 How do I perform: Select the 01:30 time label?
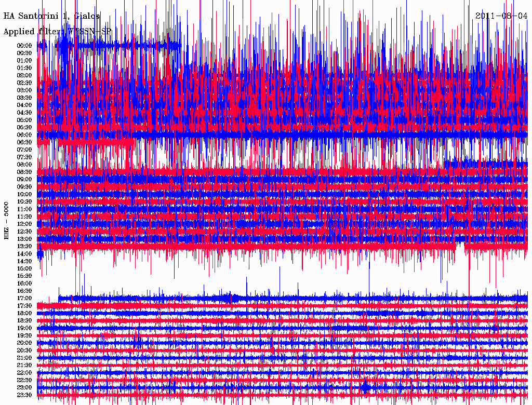(x=24, y=68)
